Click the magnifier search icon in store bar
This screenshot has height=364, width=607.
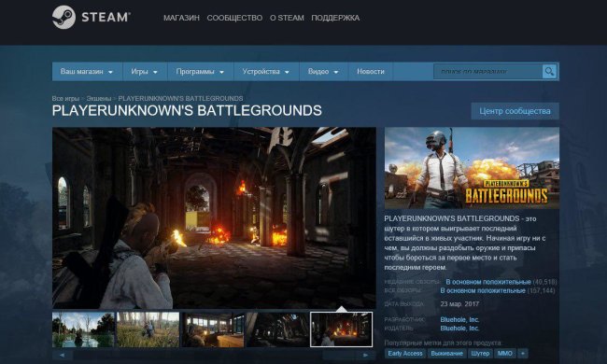[549, 72]
